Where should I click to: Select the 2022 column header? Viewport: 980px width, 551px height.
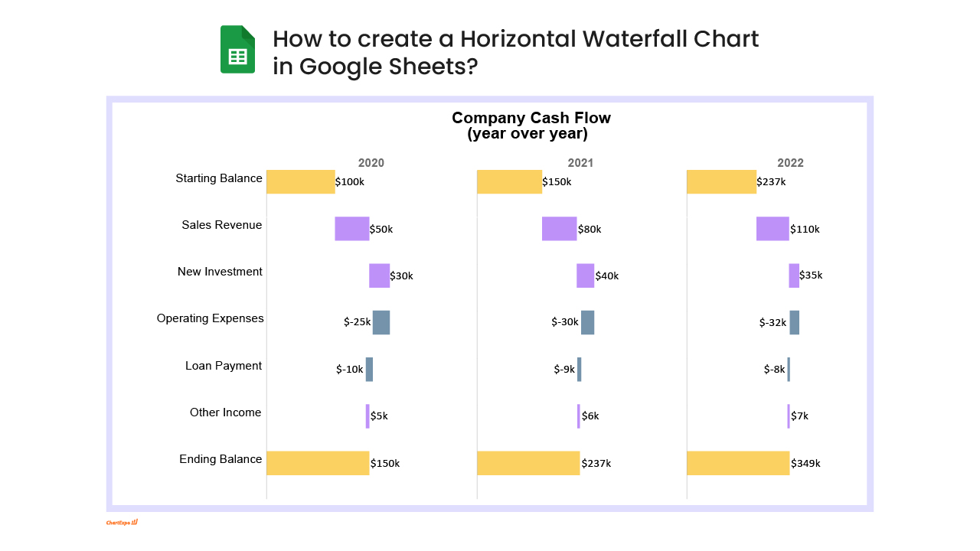[790, 163]
